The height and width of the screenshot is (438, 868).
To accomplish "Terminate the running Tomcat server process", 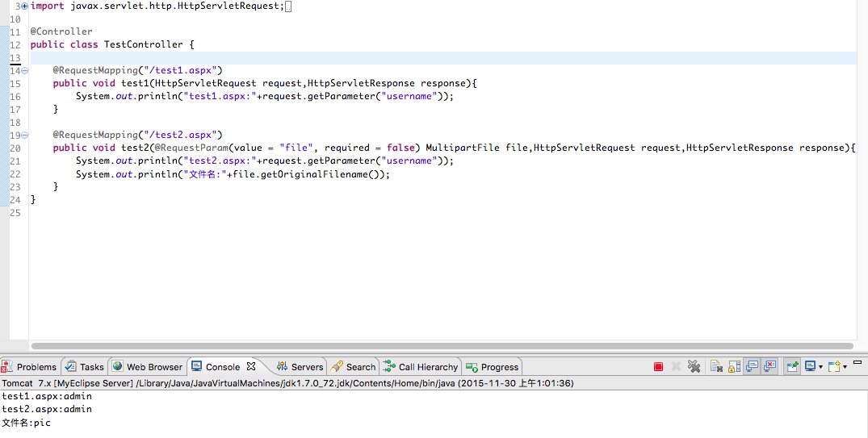I will click(658, 367).
